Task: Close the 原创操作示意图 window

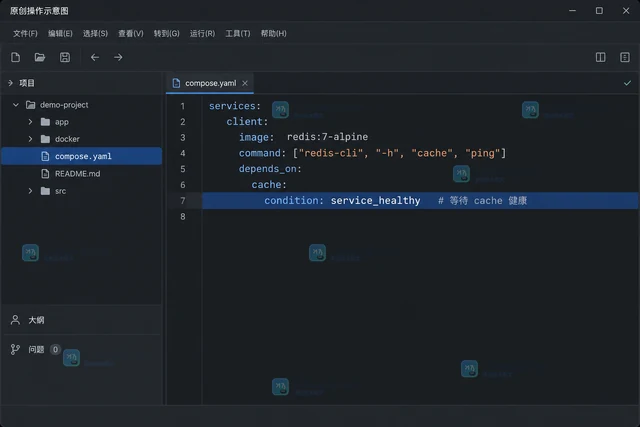Action: click(626, 11)
